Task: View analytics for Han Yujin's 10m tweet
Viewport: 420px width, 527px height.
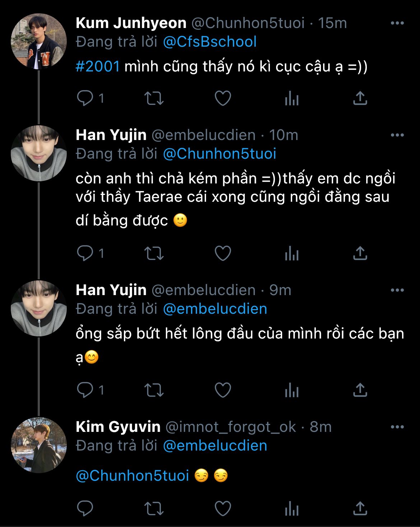Action: (x=291, y=253)
